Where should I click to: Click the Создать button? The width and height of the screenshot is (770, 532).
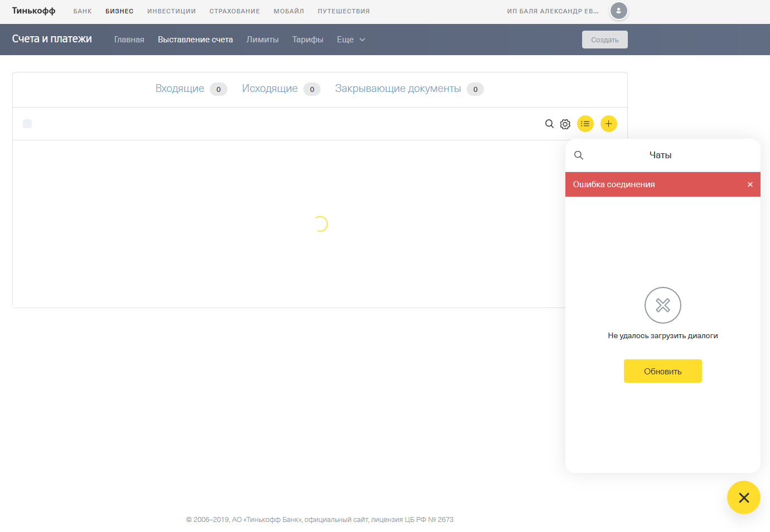(604, 40)
